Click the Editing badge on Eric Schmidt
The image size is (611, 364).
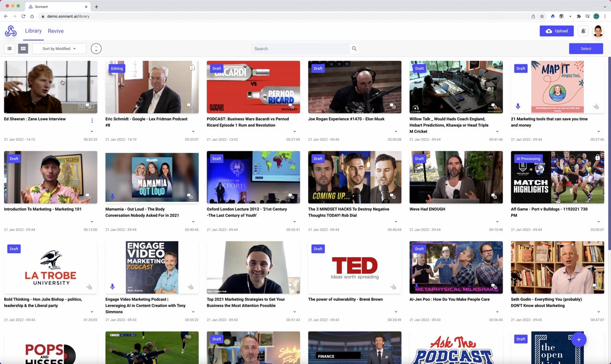117,68
